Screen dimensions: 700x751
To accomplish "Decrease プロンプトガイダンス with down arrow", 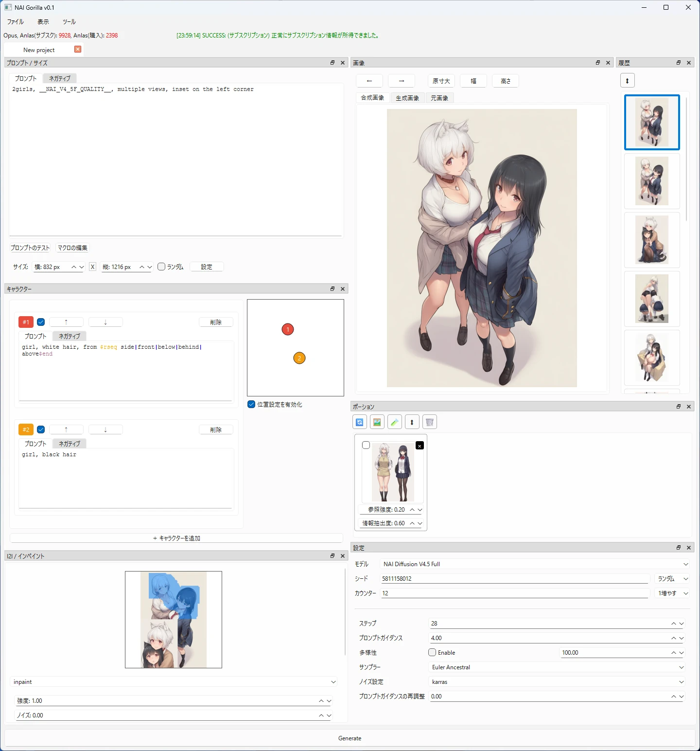I will pos(682,638).
